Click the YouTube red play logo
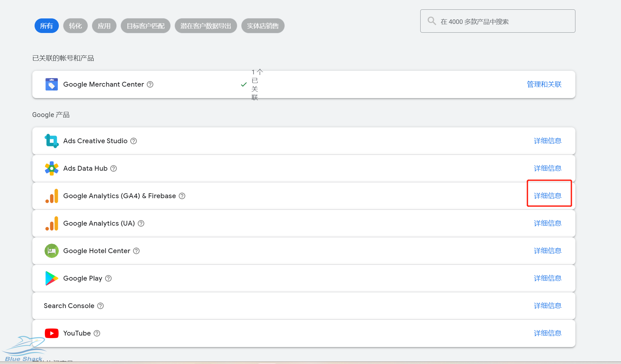This screenshot has height=364, width=621. point(52,333)
